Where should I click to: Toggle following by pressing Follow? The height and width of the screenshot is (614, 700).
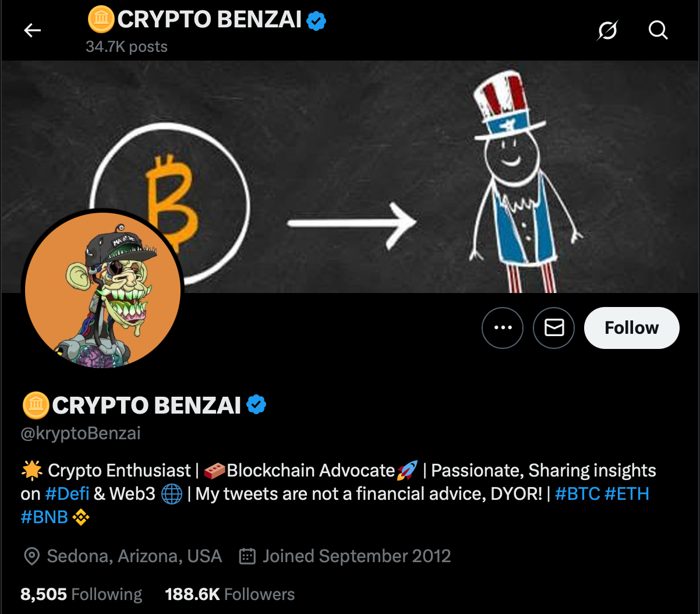[x=631, y=327]
